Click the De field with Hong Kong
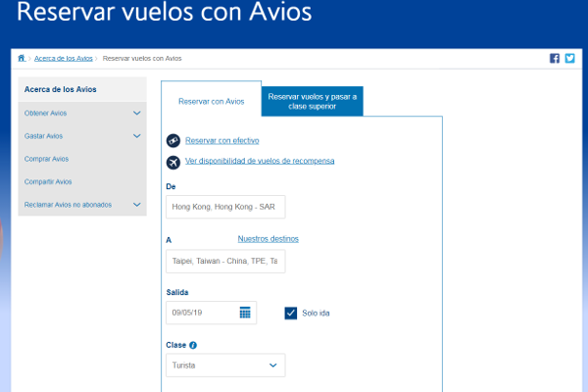The height and width of the screenshot is (392, 588). click(225, 207)
